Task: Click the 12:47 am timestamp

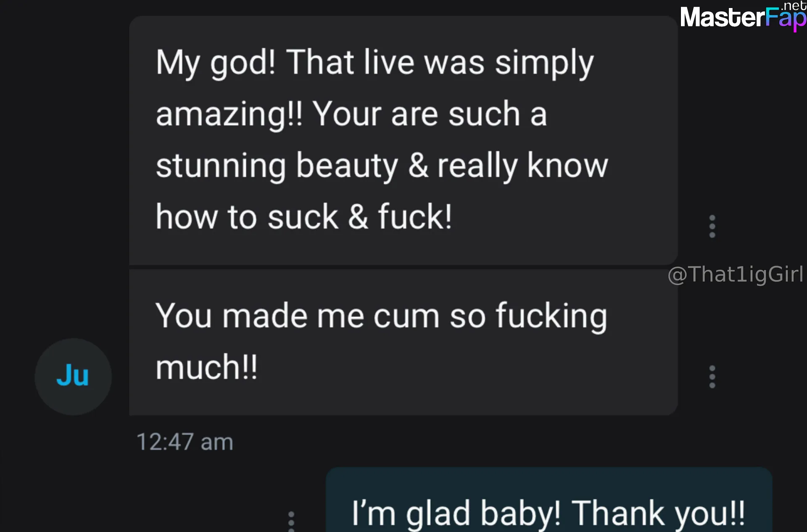Action: tap(185, 442)
